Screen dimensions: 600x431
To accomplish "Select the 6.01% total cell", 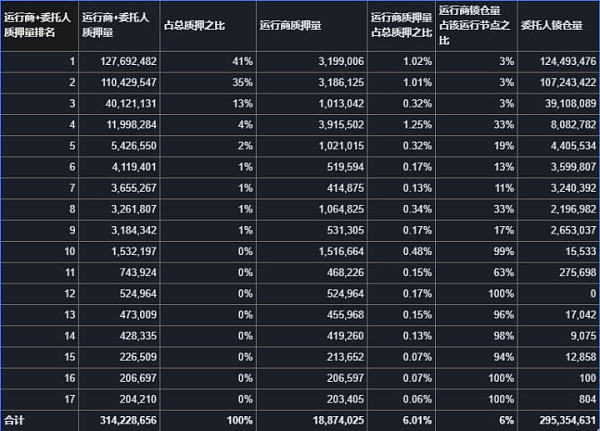I will (x=416, y=418).
